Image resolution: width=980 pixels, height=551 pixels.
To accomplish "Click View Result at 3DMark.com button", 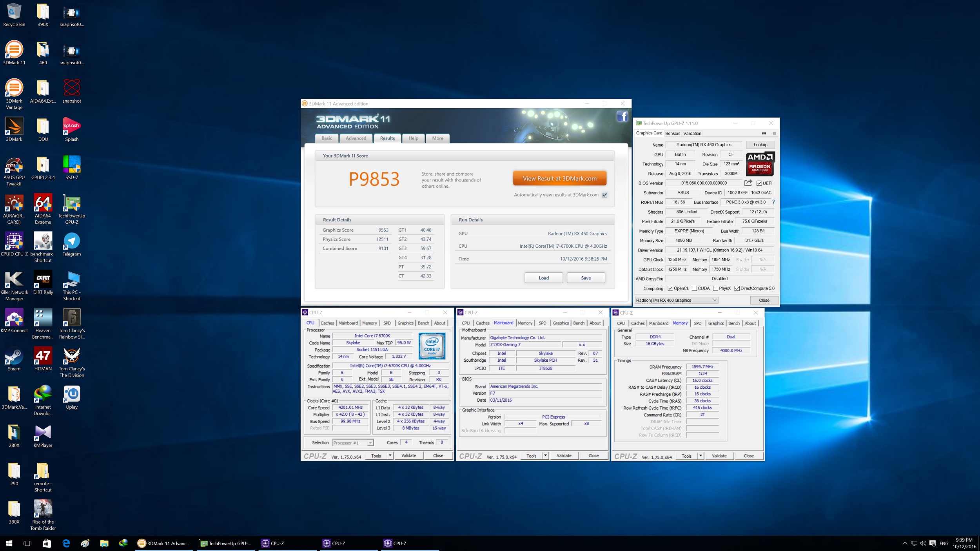I will (x=559, y=178).
